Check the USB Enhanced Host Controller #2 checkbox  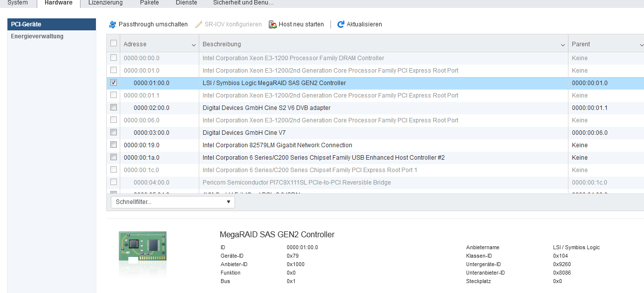click(114, 157)
